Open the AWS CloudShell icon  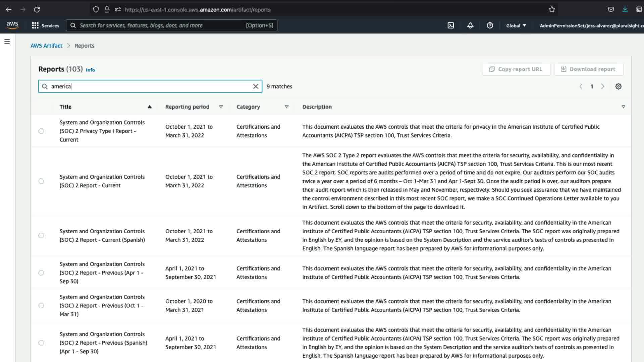[x=451, y=25]
